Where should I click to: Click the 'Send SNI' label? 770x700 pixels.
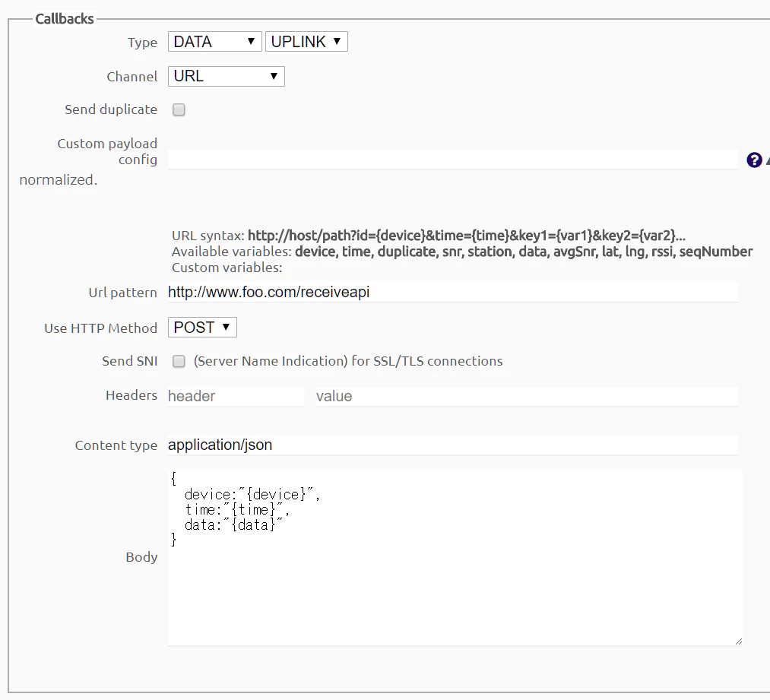pyautogui.click(x=130, y=361)
